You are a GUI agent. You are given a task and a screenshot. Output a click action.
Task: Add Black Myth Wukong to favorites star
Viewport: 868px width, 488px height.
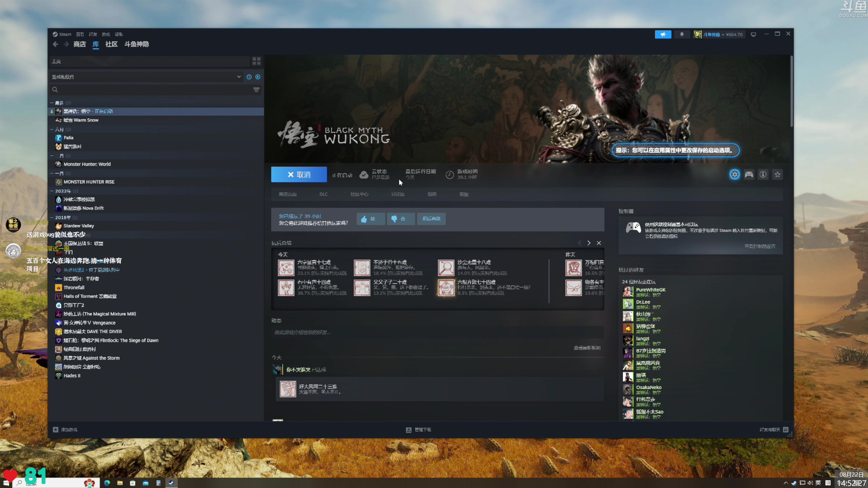coord(777,175)
